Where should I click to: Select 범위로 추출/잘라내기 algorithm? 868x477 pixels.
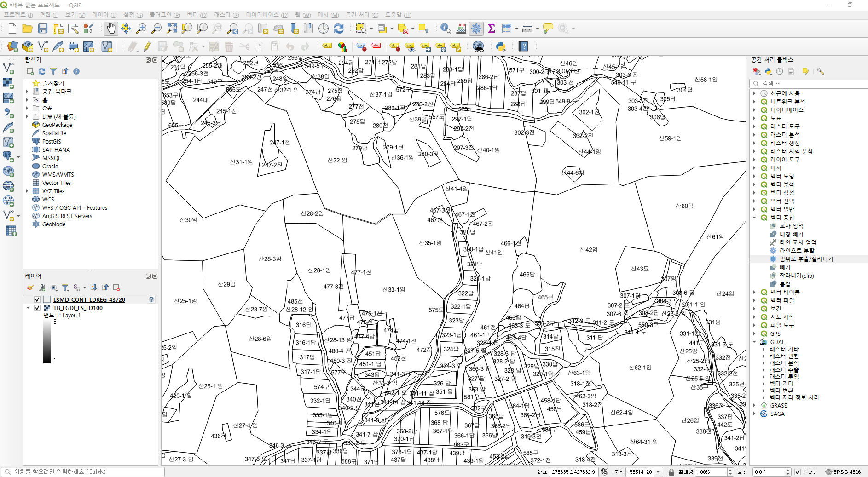click(806, 259)
